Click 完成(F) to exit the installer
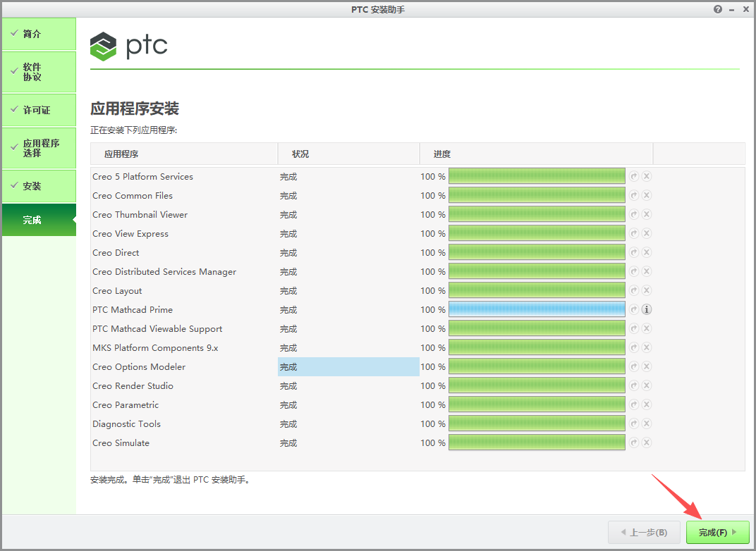The image size is (756, 551). coord(717,533)
